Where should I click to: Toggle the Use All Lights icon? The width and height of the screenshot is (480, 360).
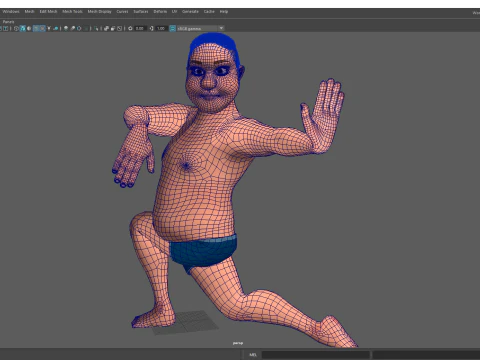(x=49, y=29)
